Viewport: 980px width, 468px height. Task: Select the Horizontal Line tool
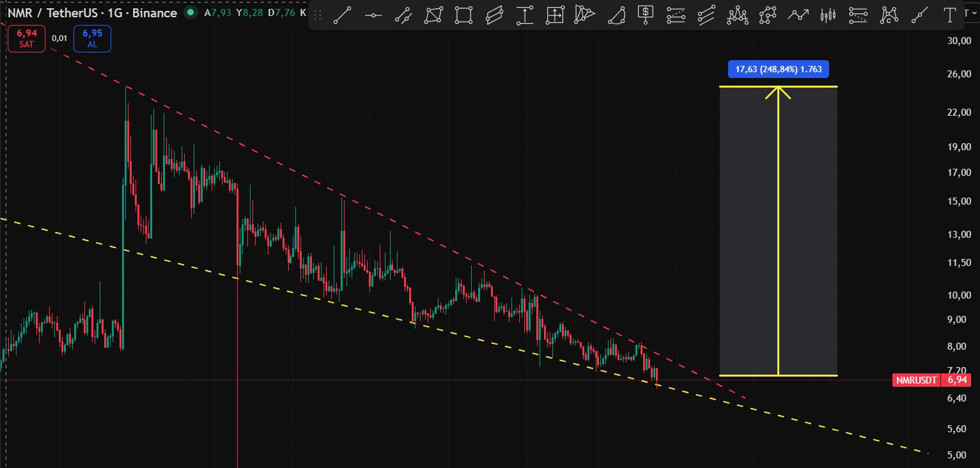click(x=373, y=15)
